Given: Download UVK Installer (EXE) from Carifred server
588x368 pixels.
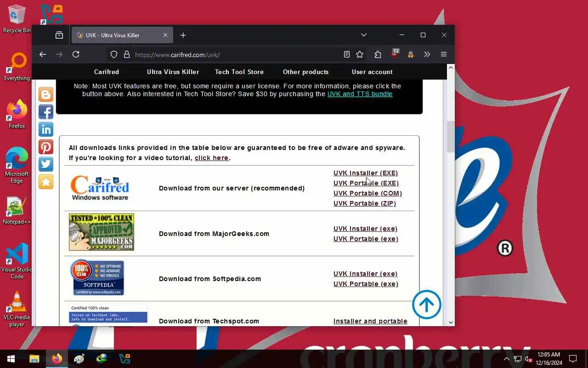Looking at the screenshot, I should point(366,173).
